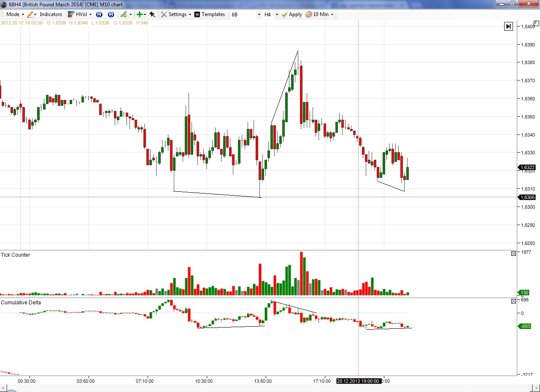Click the HVol histogram icon
This screenshot has width=540, height=392.
click(71, 14)
